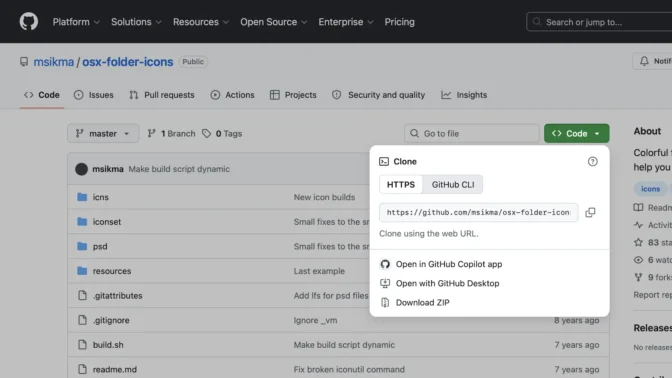Screen dimensions: 672x378
Task: Select the GitHub CLI clone tab
Action: tap(453, 185)
